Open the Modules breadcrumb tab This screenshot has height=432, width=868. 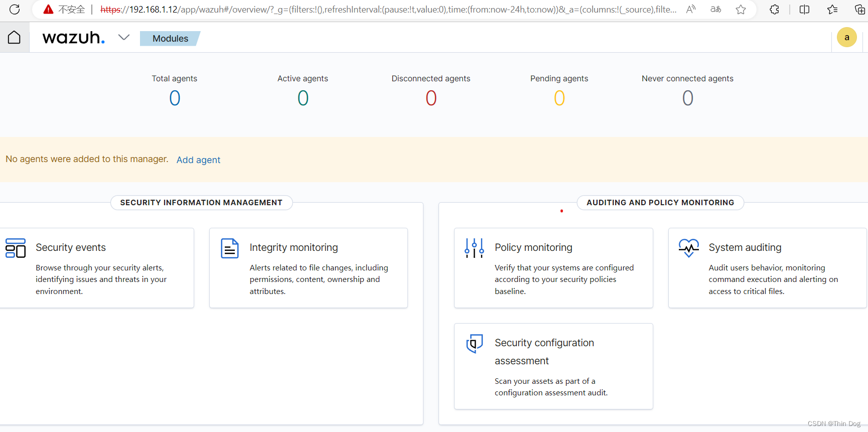pyautogui.click(x=170, y=39)
